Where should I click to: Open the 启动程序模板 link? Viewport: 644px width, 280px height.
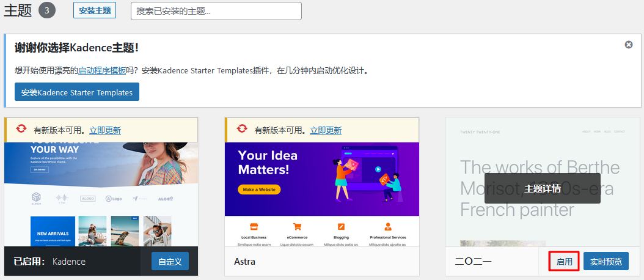102,70
